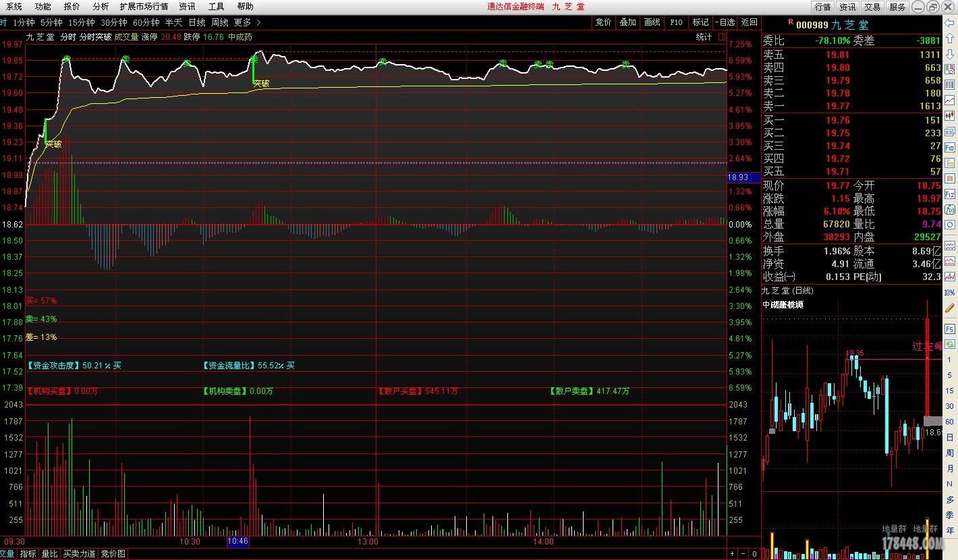Click the red wave indicator icon
Screen dimensions: 958x560
tap(950, 245)
